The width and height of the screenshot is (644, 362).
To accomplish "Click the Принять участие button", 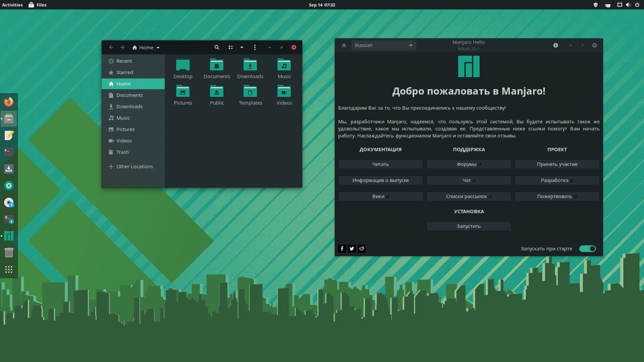I will [x=557, y=164].
